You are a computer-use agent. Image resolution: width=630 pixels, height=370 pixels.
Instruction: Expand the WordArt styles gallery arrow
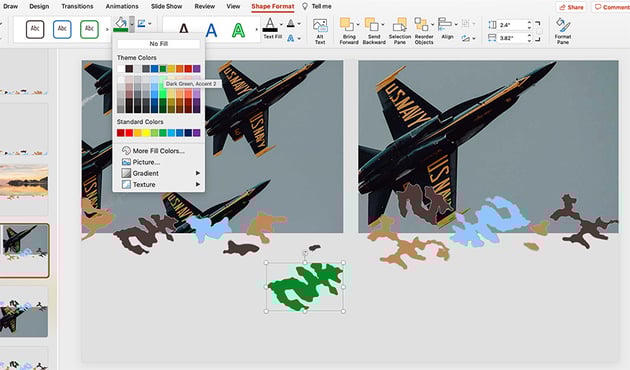click(257, 29)
